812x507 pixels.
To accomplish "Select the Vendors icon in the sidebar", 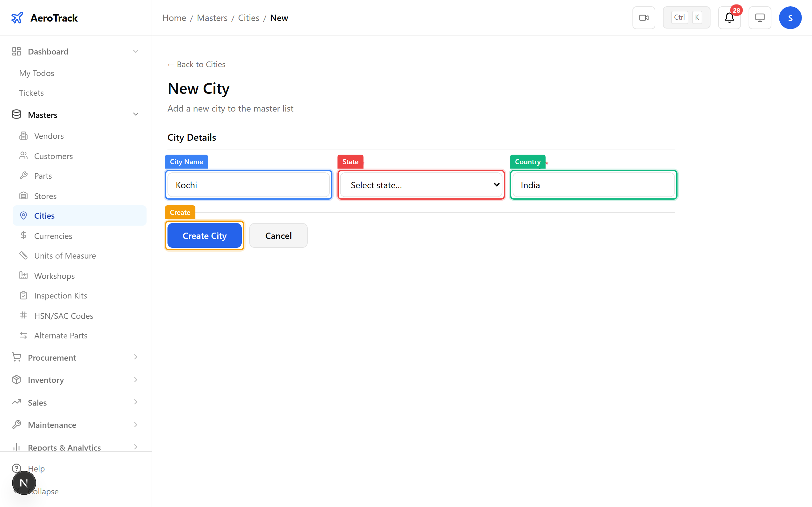I will pyautogui.click(x=23, y=136).
